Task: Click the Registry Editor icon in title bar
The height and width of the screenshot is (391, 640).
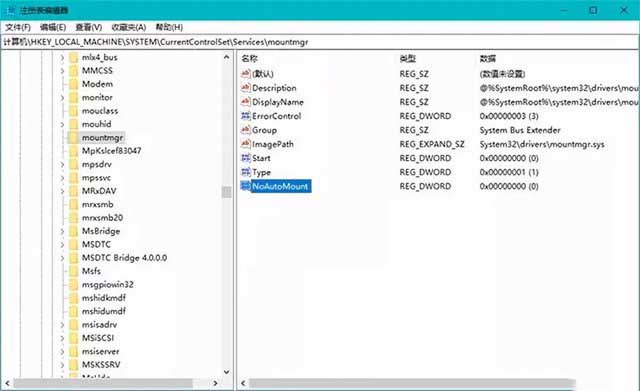Action: [x=10, y=10]
